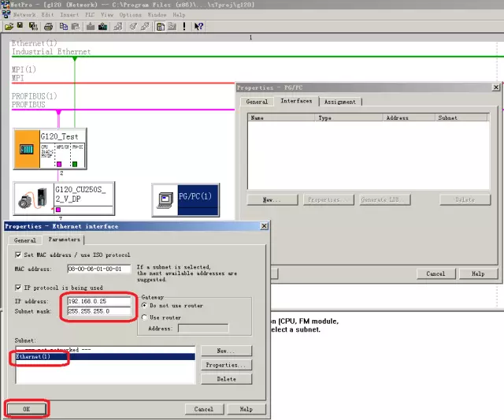Select the G120_CU250S_2_V_DP drive icon
Image resolution: width=504 pixels, height=420 pixels.
34,198
